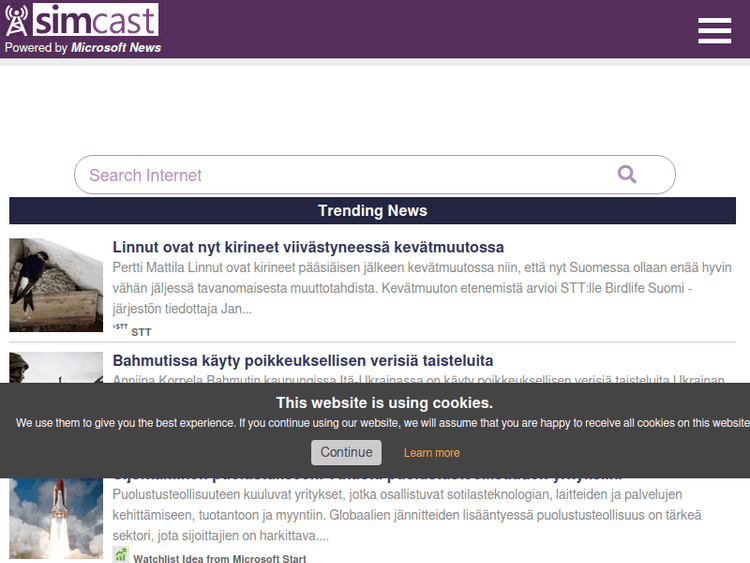Click the Powered by Microsoft News text
This screenshot has height=563, width=750.
point(83,47)
